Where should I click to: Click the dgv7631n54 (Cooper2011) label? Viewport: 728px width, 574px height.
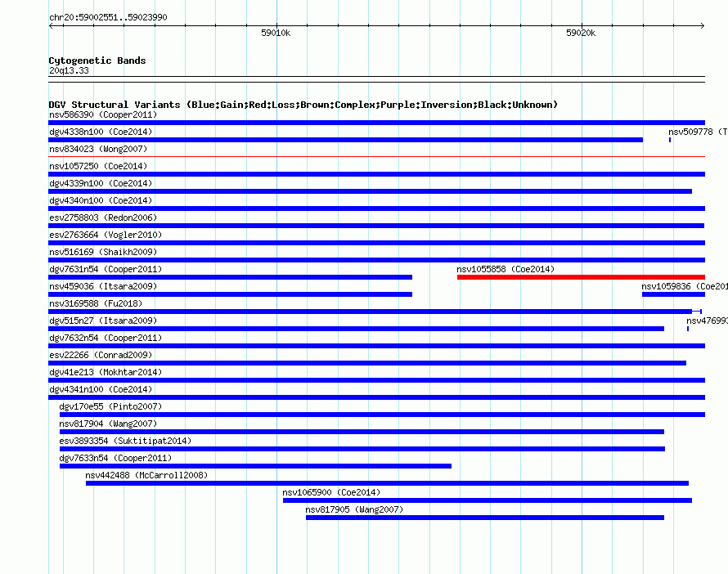[106, 269]
